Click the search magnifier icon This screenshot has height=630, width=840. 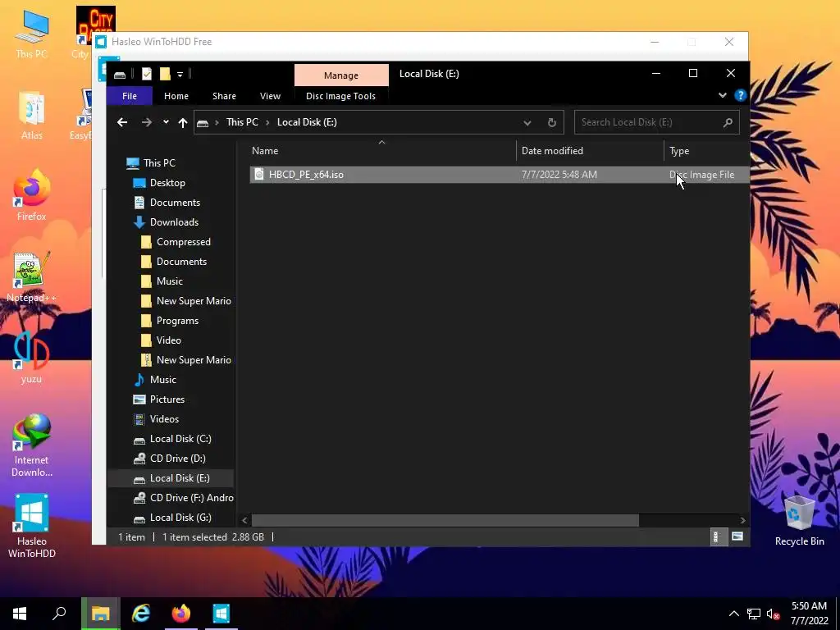click(x=728, y=123)
